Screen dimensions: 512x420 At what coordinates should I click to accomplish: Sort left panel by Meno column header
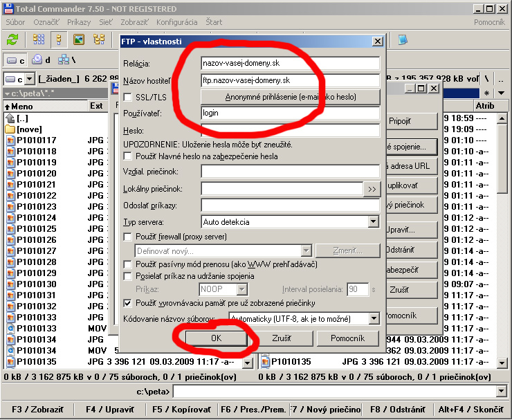(45, 106)
